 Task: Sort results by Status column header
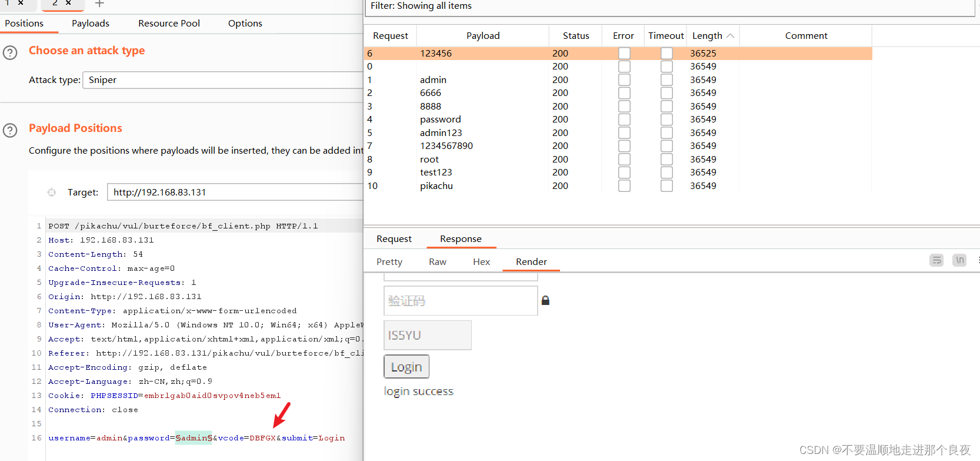pos(576,36)
